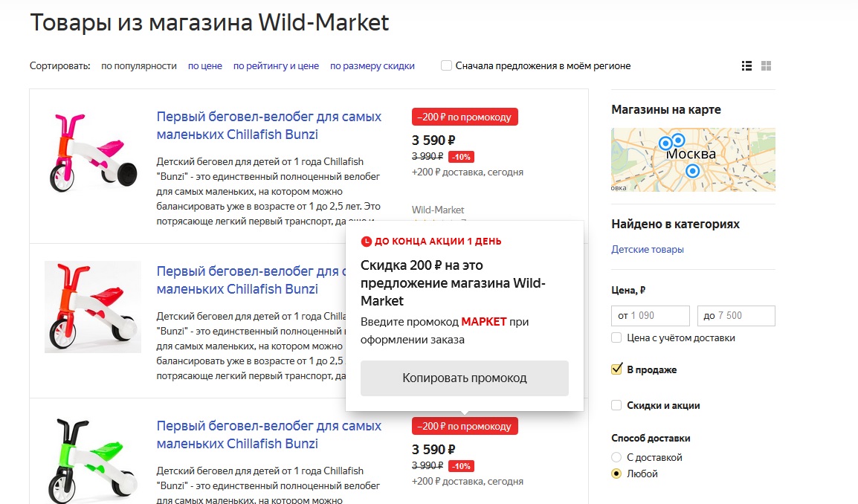858x504 pixels.
Task: Click the minimum price field
Action: 650,316
